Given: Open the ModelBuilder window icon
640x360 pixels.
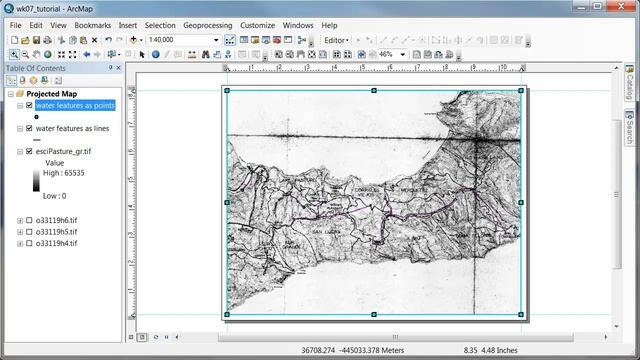Looking at the screenshot, I should point(302,40).
